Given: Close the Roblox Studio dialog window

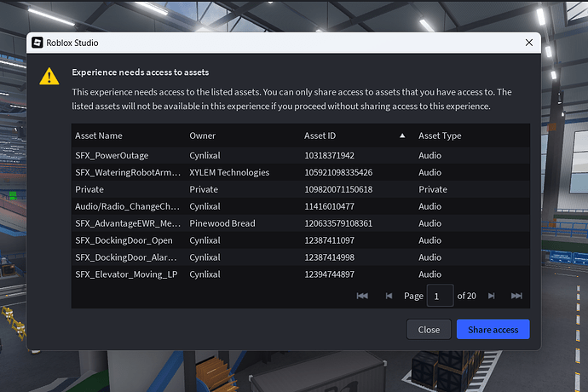Looking at the screenshot, I should [528, 42].
